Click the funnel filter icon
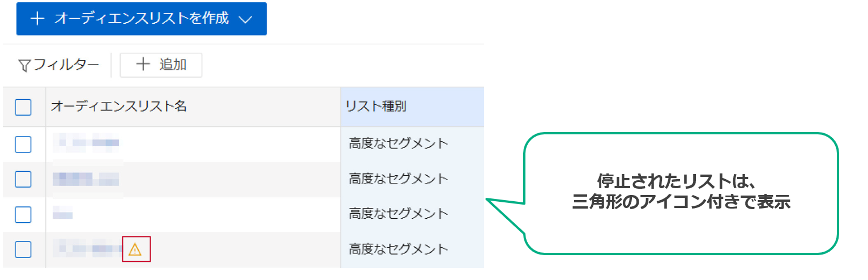 coord(24,66)
